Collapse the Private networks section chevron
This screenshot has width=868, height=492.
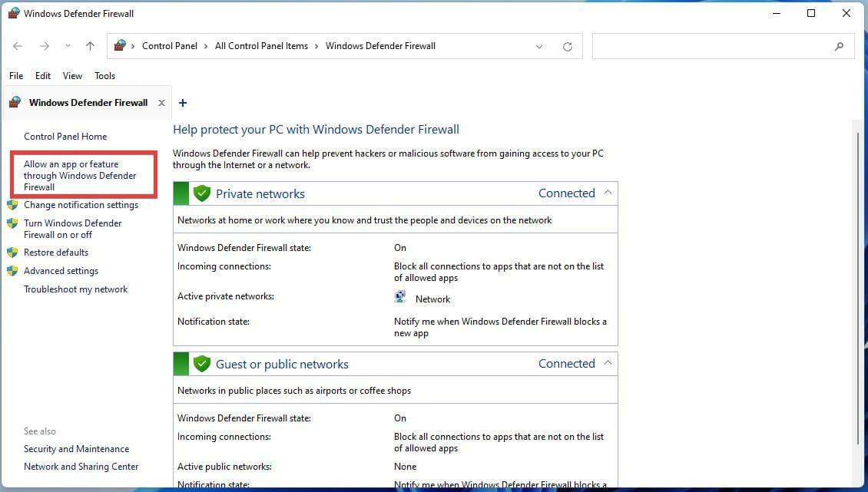(x=608, y=193)
